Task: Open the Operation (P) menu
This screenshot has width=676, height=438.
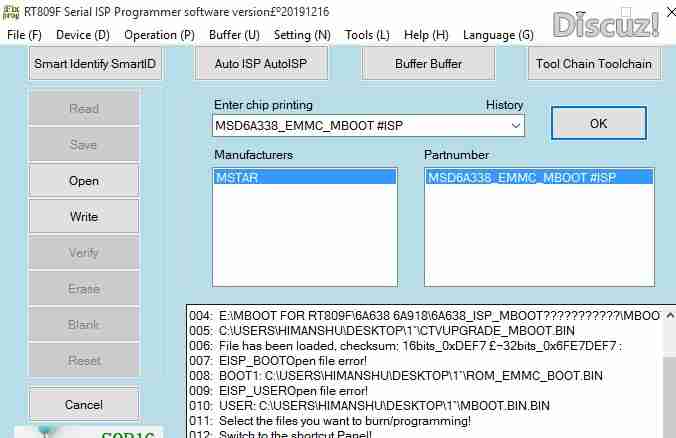Action: [159, 34]
